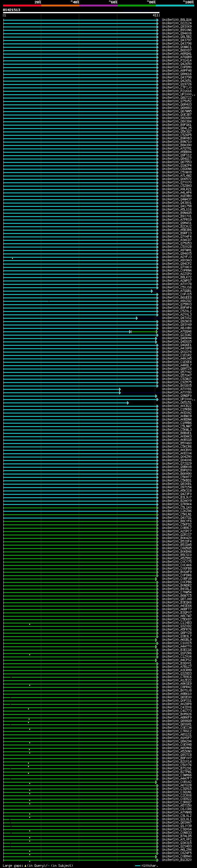This screenshot has width=197, height=868.
Task: Click UniRef100_Q42651 label
Action: [x=176, y=81]
